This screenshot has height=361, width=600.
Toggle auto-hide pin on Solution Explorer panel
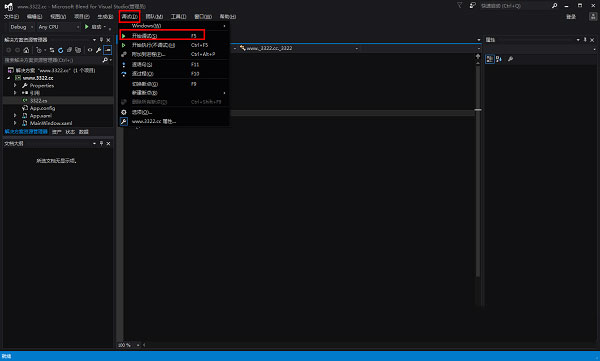pos(101,40)
